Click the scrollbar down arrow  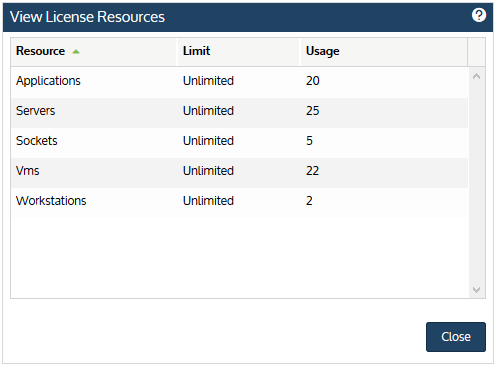(x=476, y=290)
